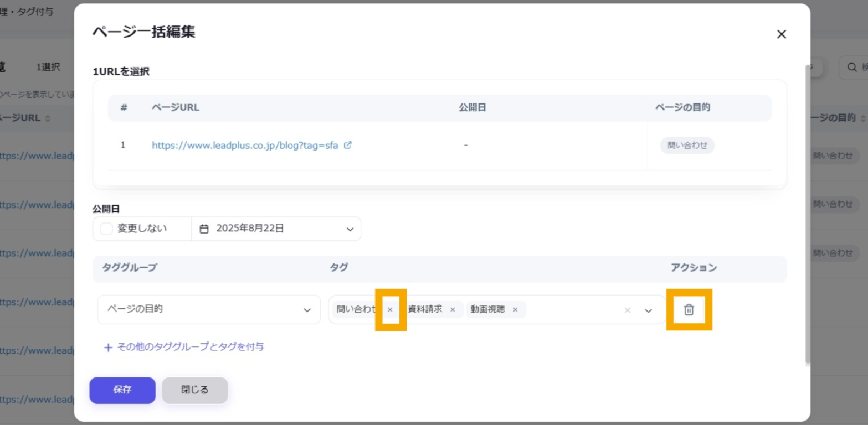Expand the 2025年8月22日 date dropdown
This screenshot has height=425, width=868.
point(350,229)
